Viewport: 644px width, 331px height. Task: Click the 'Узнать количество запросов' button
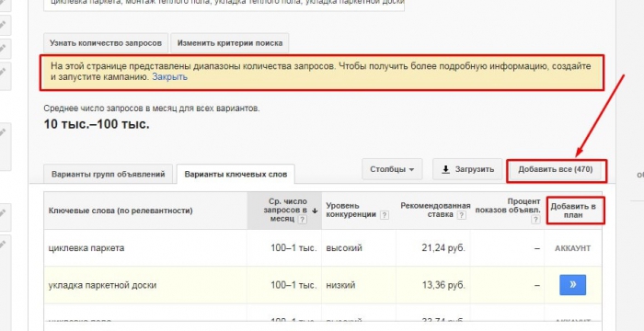coord(106,43)
